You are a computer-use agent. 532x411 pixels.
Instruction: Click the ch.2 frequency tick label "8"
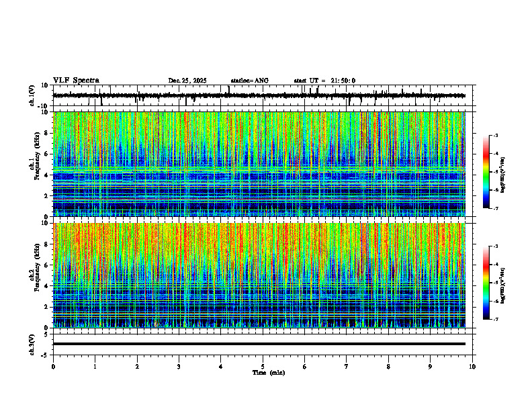click(47, 244)
